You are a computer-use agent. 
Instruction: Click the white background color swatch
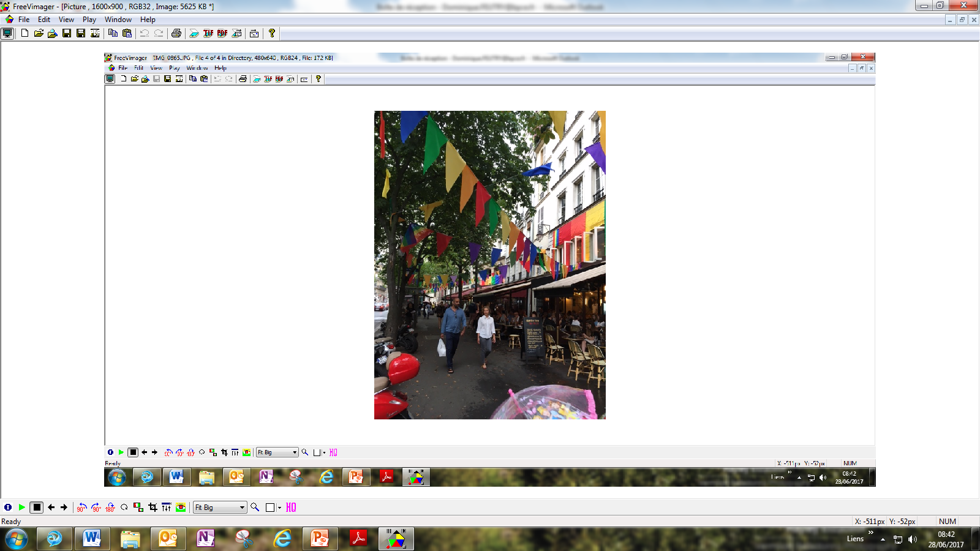click(270, 508)
